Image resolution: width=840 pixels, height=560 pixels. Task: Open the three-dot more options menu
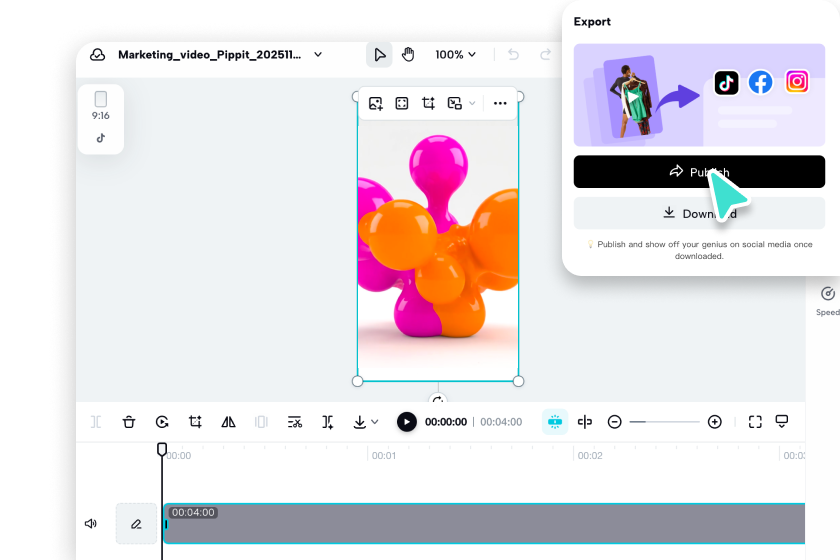tap(500, 103)
